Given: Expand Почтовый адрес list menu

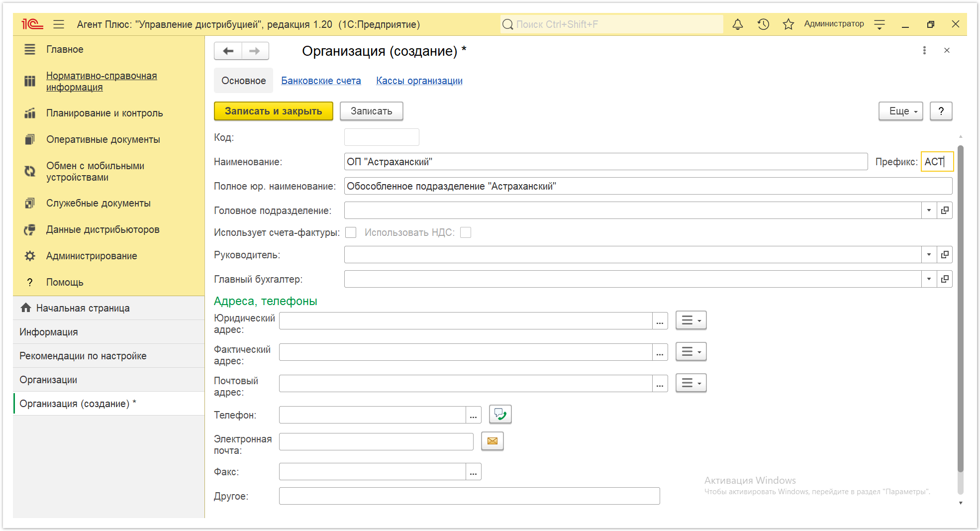Looking at the screenshot, I should [x=691, y=383].
